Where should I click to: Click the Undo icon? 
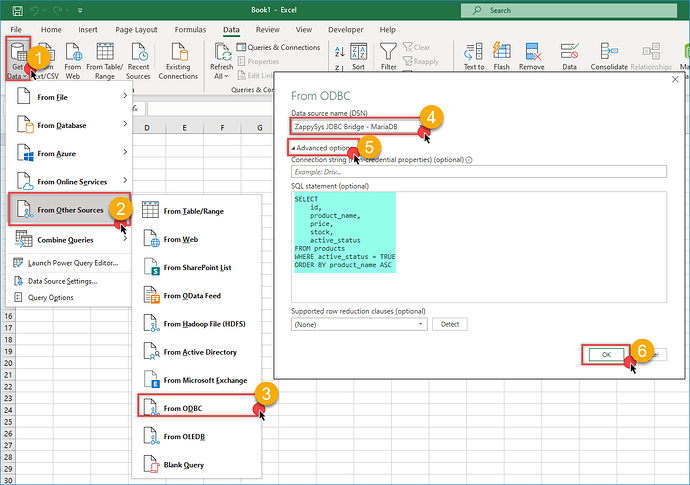(x=35, y=10)
